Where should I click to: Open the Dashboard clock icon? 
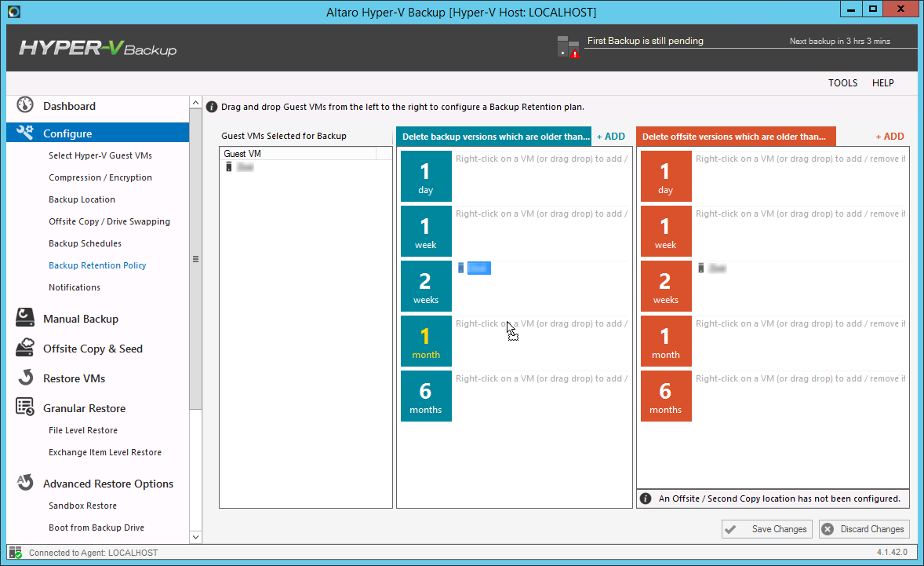point(25,105)
